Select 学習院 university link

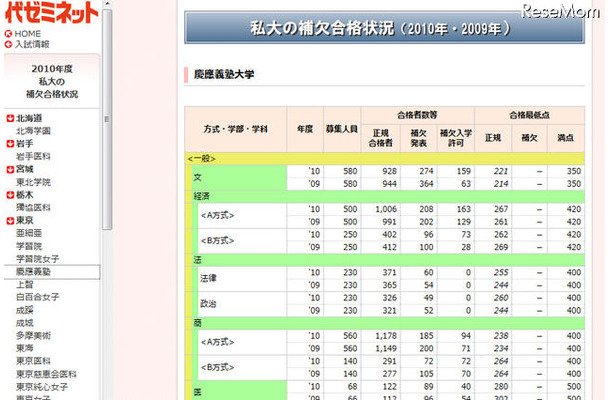pos(29,246)
